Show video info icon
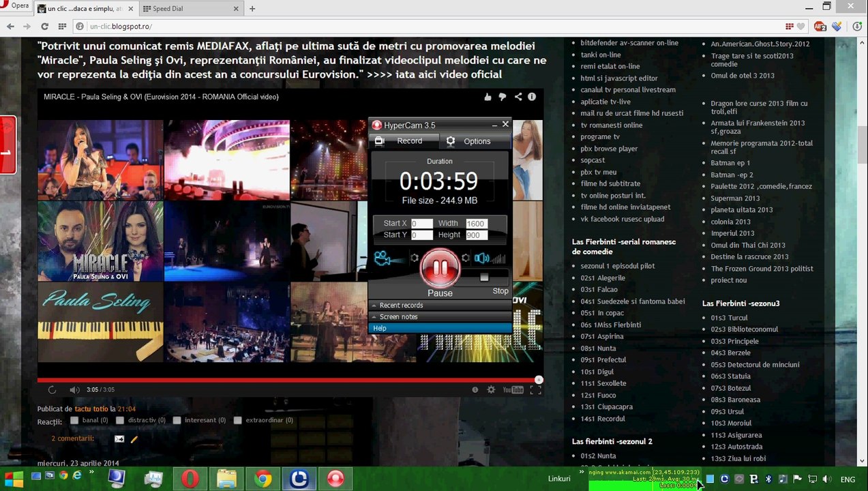Screen dimensions: 868x491 (x=532, y=97)
